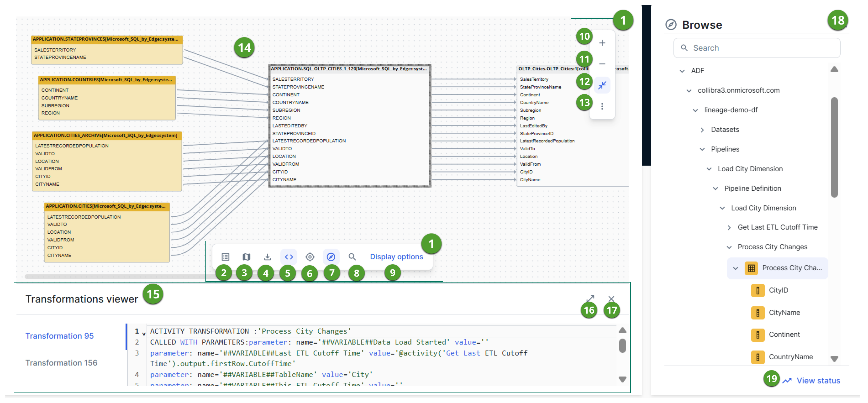The image size is (868, 403).
Task: Zoom in with the plus button
Action: tap(602, 43)
